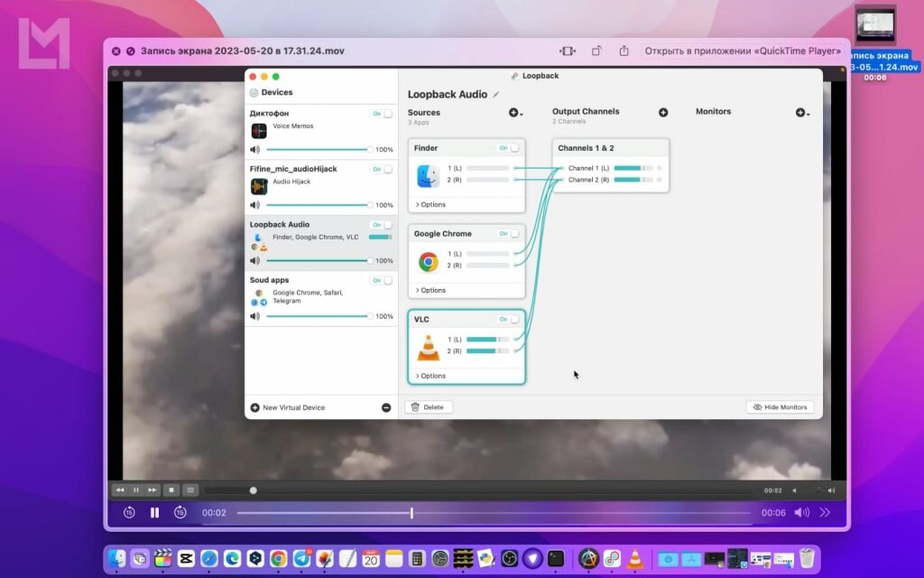Screen dimensions: 924x578
Task: Open Terminal from the Dock
Action: (556, 558)
